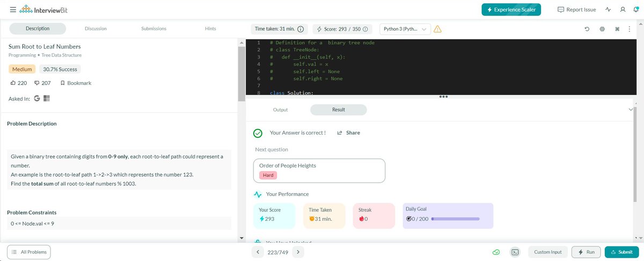The image size is (644, 261).
Task: Submit the solution
Action: (x=621, y=252)
